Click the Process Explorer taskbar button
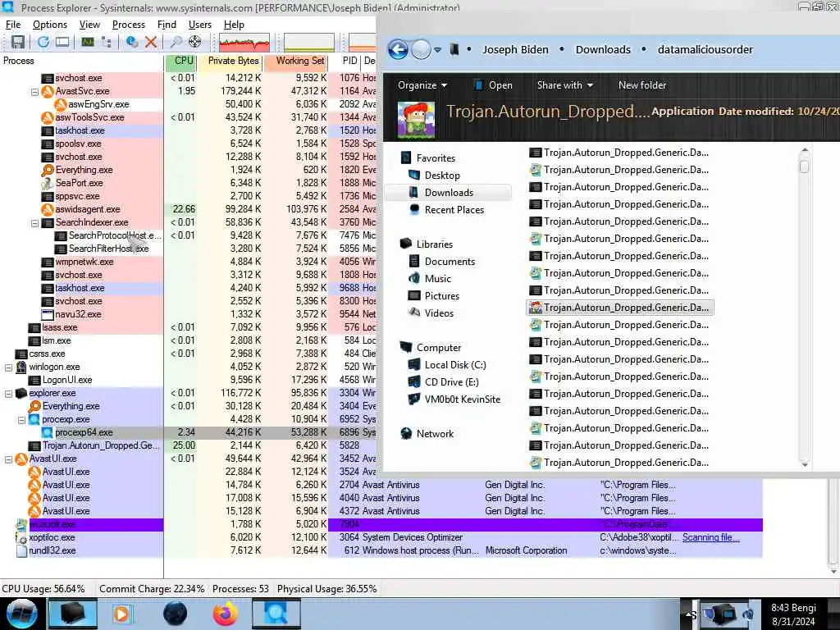840x630 pixels. click(276, 614)
